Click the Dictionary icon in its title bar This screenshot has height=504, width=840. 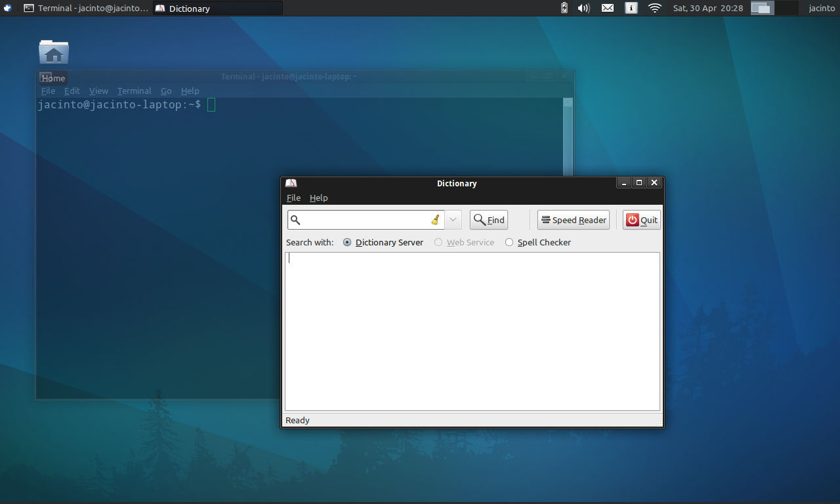pyautogui.click(x=290, y=182)
